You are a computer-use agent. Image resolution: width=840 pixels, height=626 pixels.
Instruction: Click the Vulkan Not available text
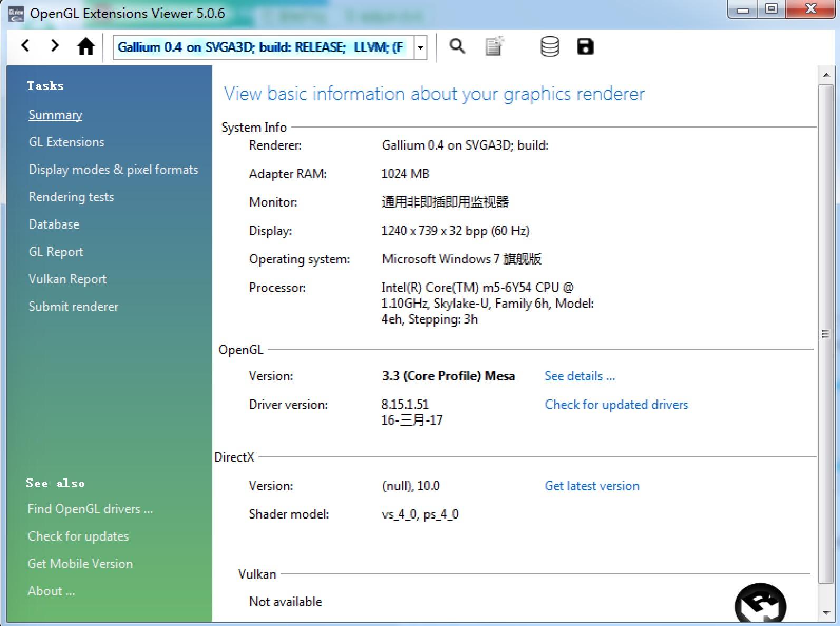click(x=285, y=602)
